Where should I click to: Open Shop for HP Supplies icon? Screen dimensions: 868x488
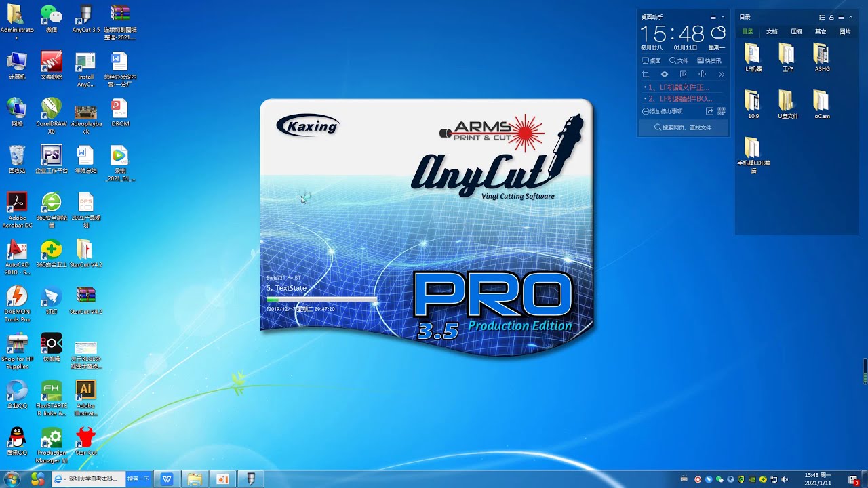(x=17, y=351)
